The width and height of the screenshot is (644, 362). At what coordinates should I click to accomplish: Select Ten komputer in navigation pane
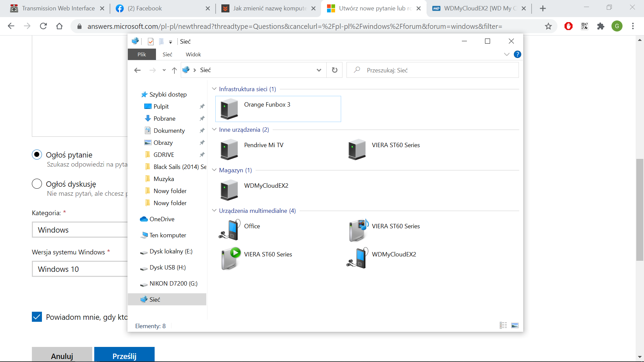coord(167,235)
